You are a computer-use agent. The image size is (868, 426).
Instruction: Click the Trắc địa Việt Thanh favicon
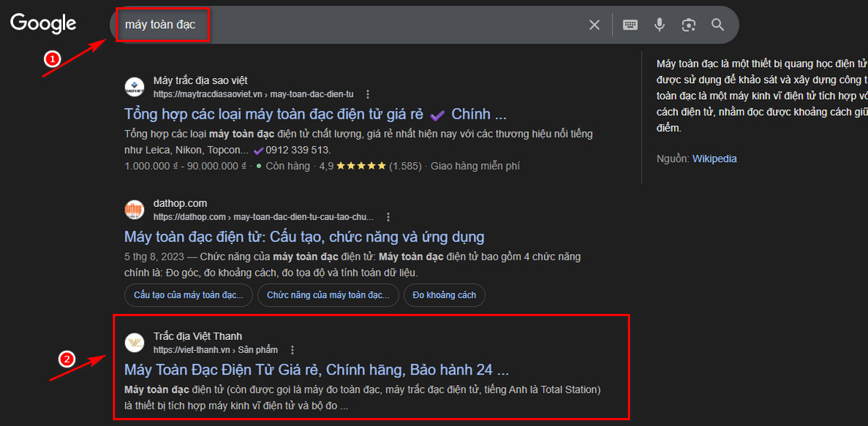(135, 342)
